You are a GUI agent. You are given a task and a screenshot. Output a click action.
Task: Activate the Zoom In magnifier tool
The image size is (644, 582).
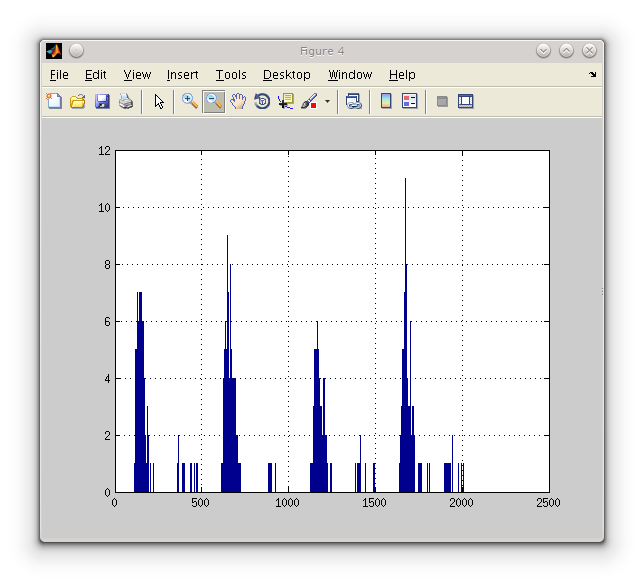point(189,101)
